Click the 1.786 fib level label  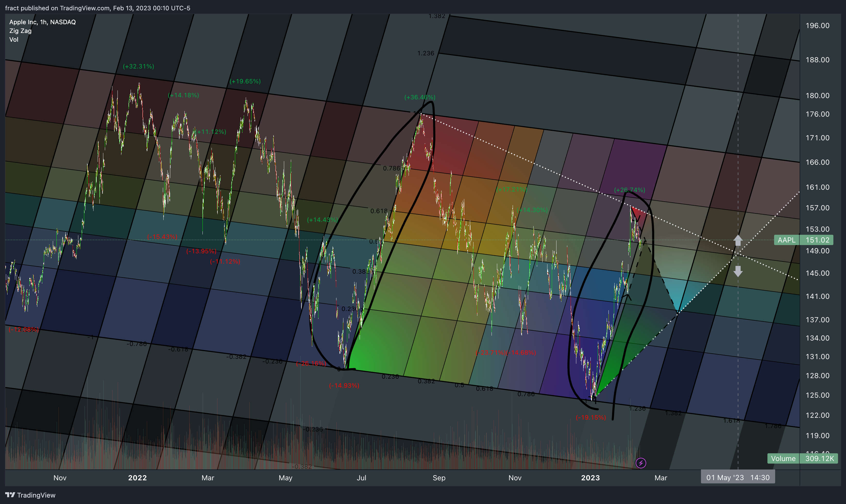point(773,426)
